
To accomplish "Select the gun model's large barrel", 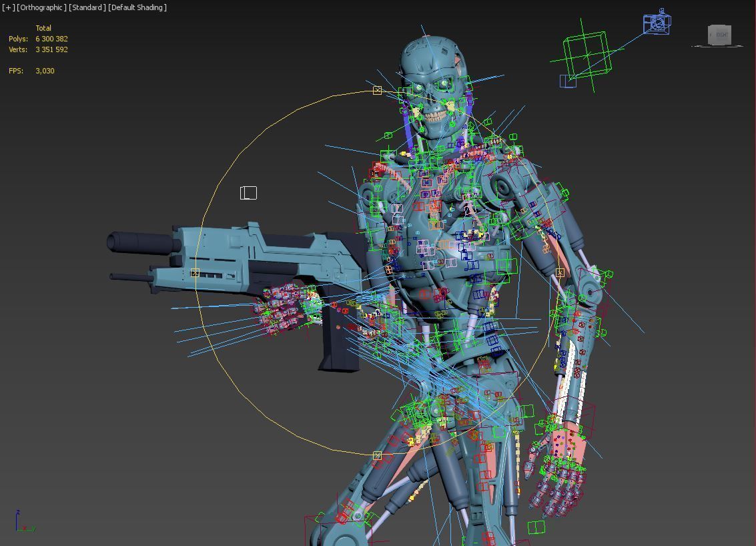I will coord(142,242).
